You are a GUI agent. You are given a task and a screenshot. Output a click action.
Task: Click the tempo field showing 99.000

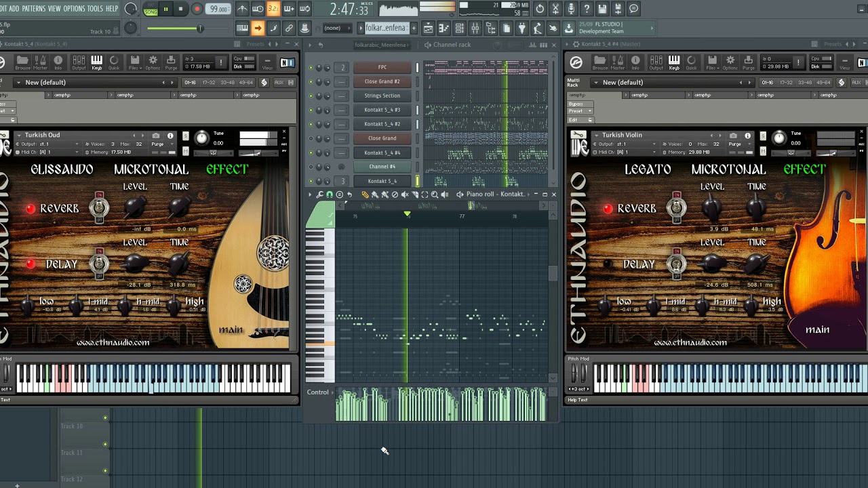tap(218, 9)
